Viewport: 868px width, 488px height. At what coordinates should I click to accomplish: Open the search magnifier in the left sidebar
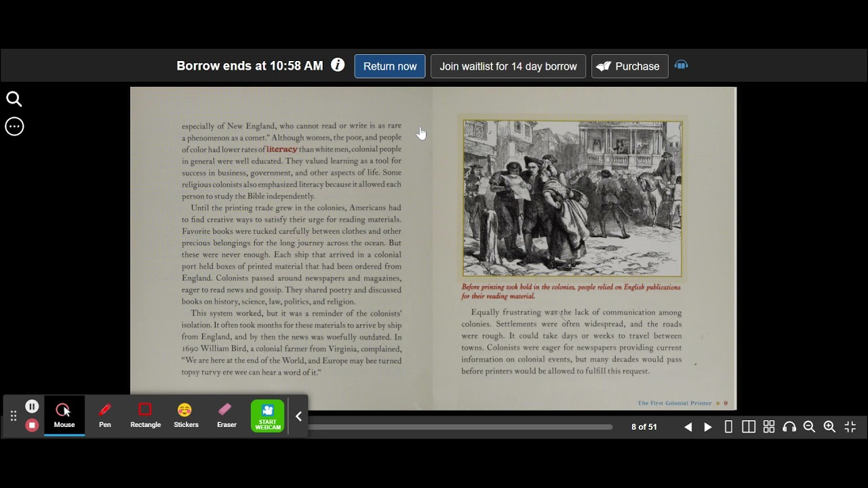pos(14,100)
